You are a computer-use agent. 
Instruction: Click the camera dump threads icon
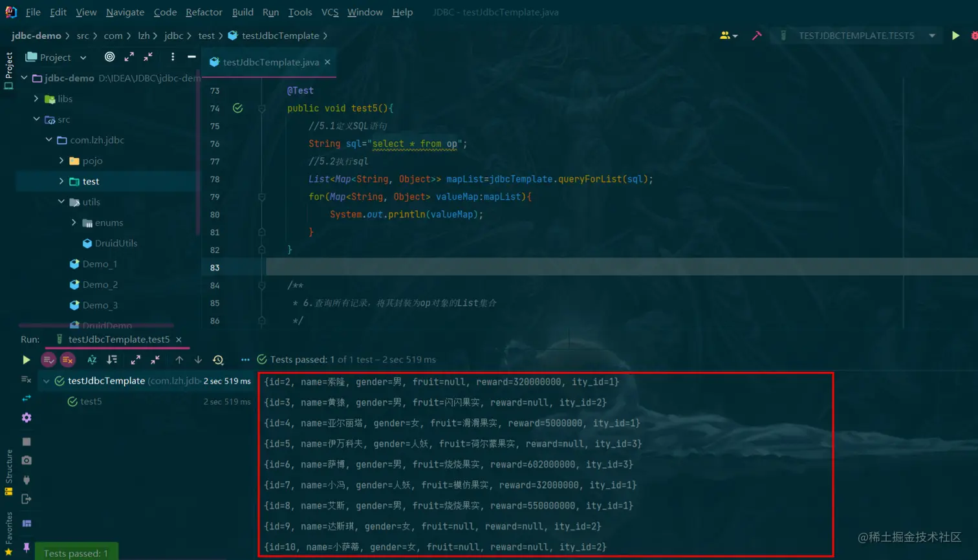[27, 460]
